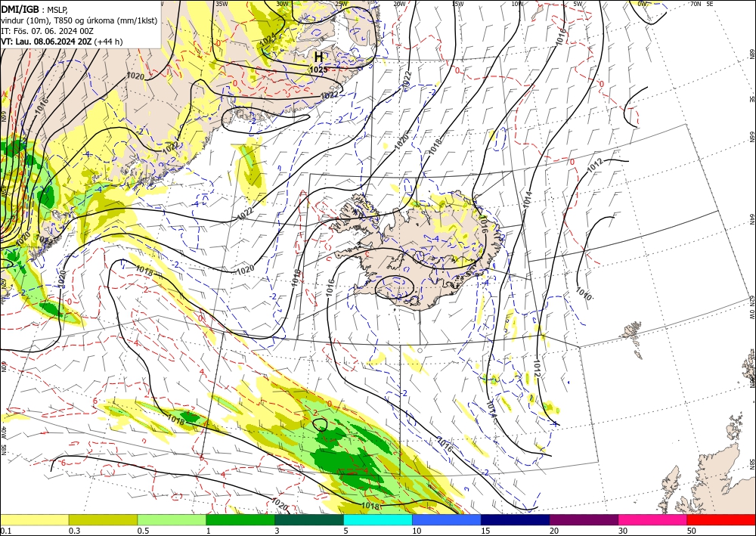Screen dimensions: 756x536
Task: Click the '30W' longitude label at the top
Action: [x=282, y=4]
